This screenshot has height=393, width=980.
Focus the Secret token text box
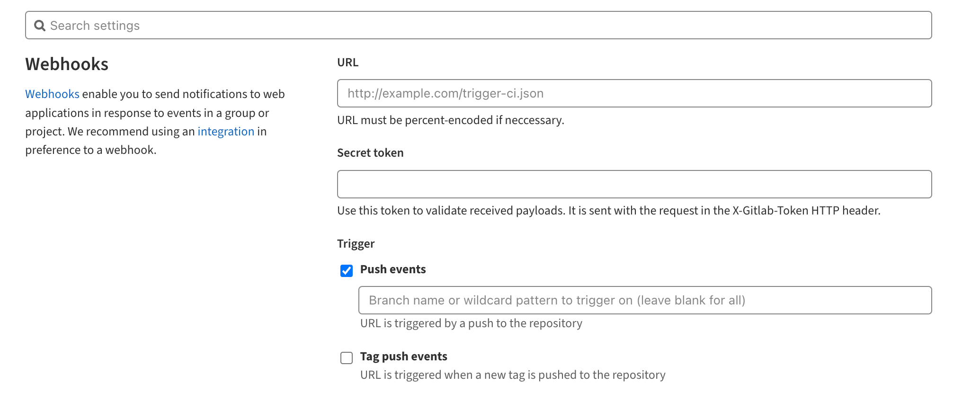pos(634,184)
